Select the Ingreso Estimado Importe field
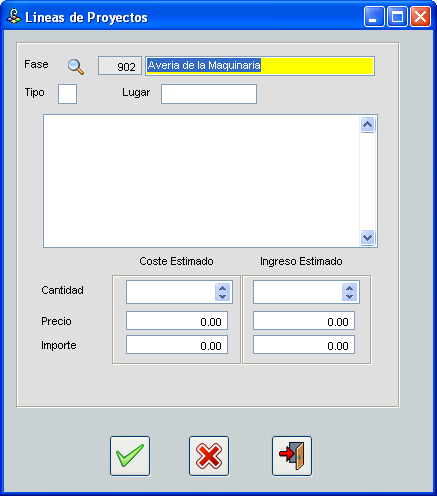This screenshot has height=496, width=437. [x=304, y=345]
